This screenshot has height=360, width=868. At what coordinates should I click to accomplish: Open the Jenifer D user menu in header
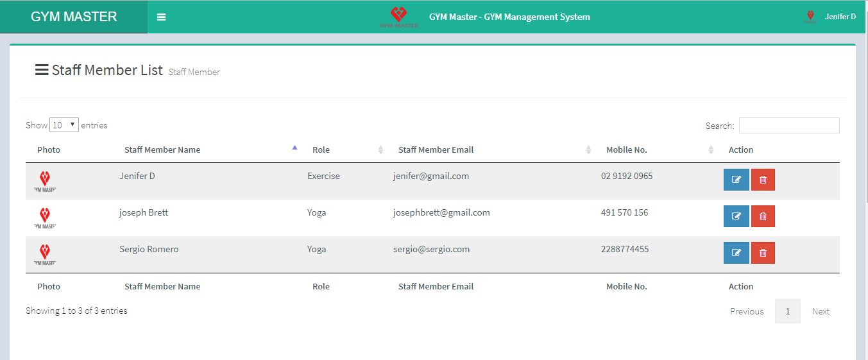pos(840,17)
